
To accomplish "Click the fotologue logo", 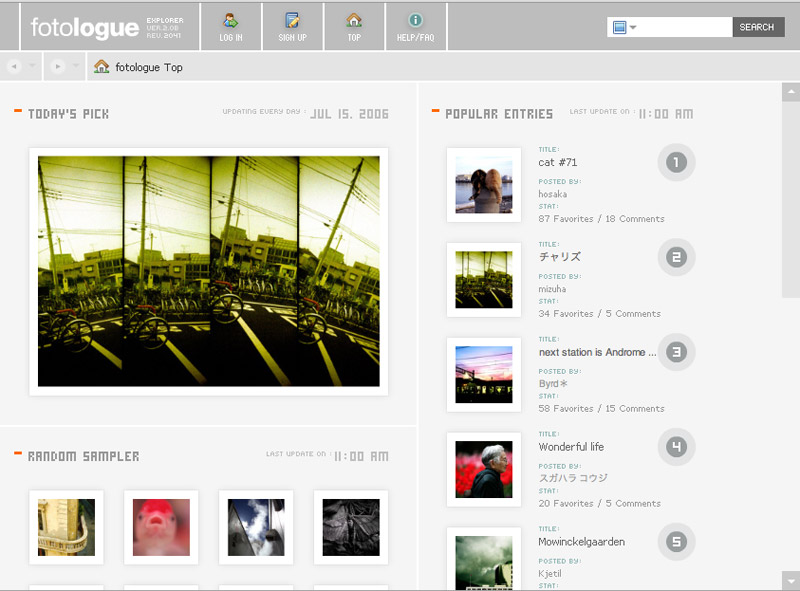I will coord(85,28).
